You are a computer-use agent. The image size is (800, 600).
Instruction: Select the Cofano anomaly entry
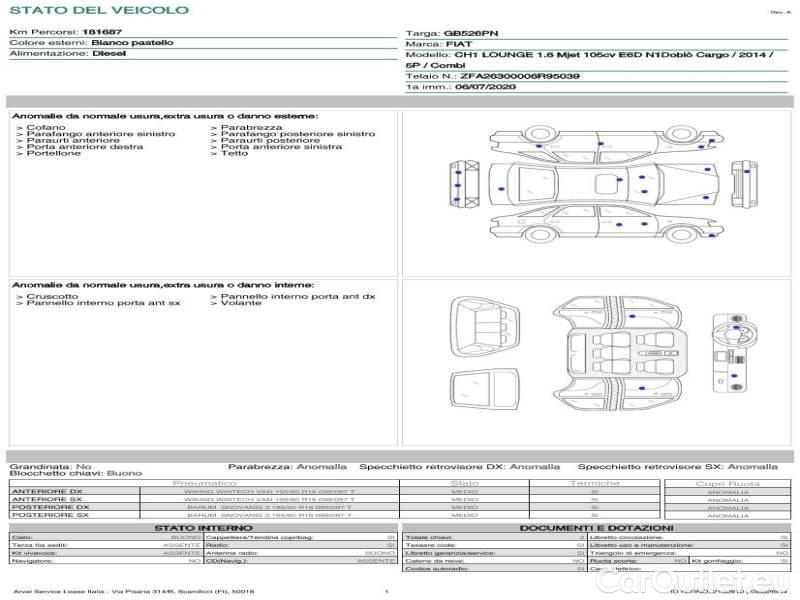coord(46,128)
